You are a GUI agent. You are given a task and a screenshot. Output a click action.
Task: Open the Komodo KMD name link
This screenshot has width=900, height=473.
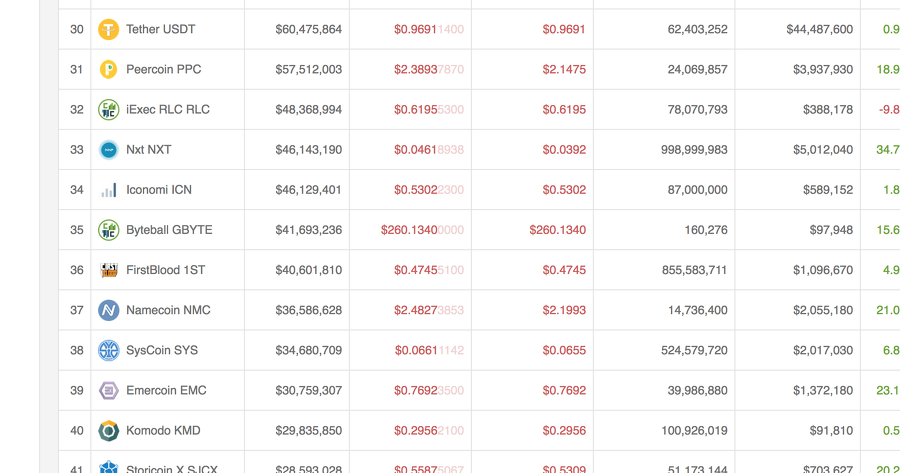pos(163,431)
